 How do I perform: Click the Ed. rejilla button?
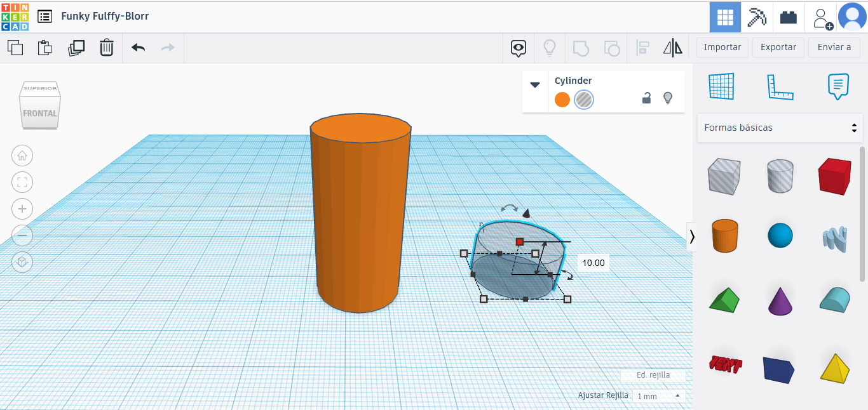pyautogui.click(x=653, y=375)
